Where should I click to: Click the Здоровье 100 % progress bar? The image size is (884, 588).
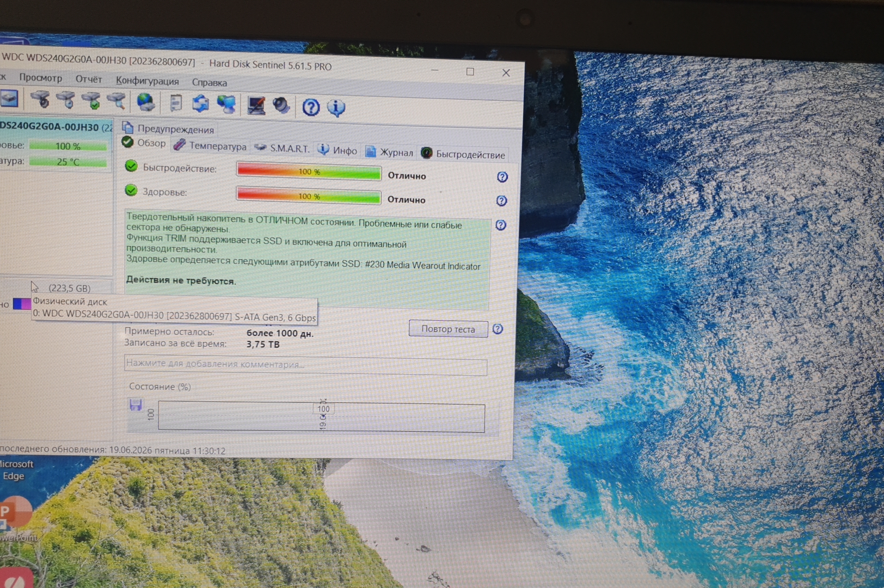[309, 196]
